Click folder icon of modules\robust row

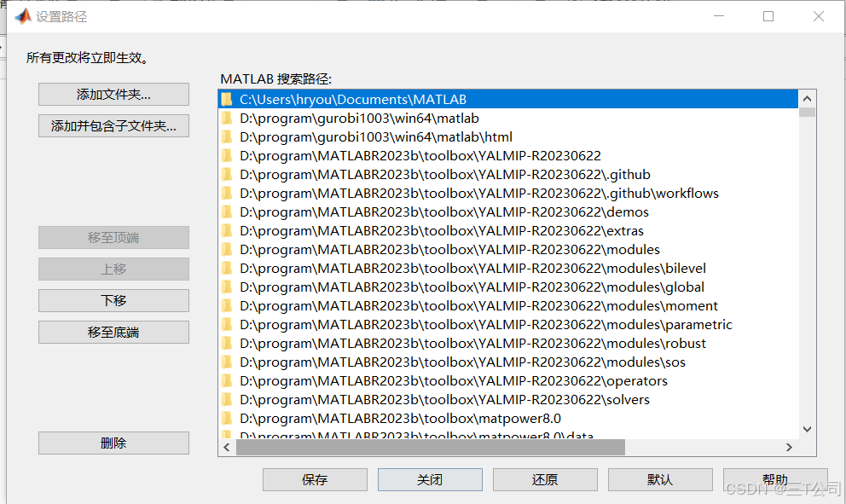click(x=227, y=343)
